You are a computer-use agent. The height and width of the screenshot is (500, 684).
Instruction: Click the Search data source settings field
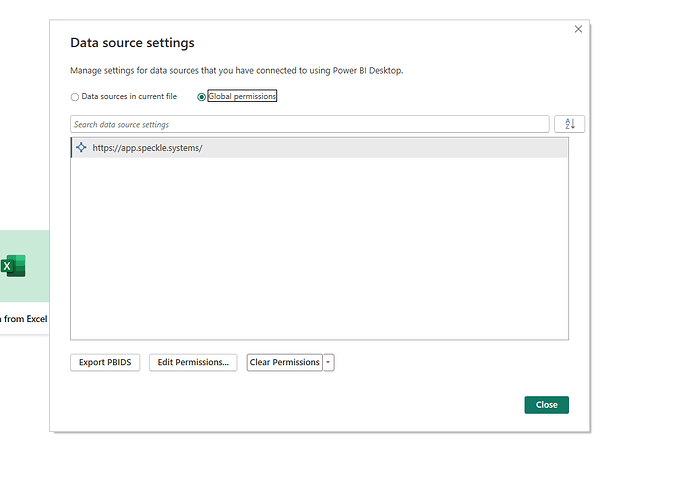pos(309,124)
